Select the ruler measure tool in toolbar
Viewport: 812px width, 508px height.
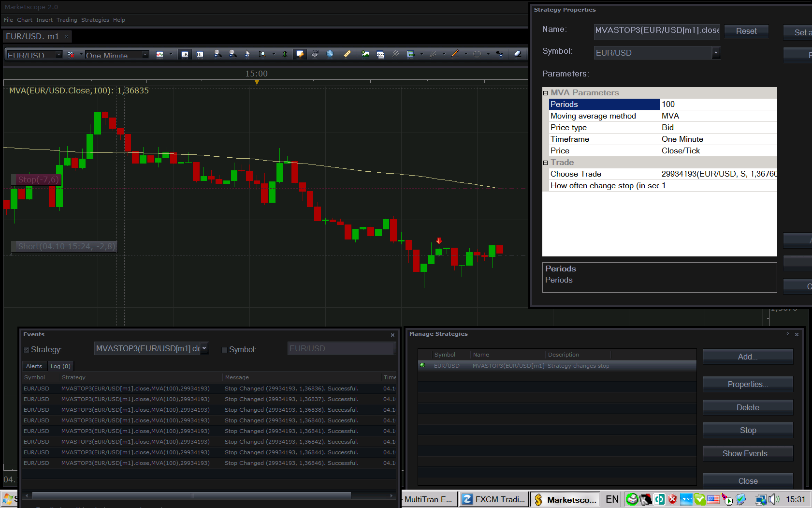[347, 54]
